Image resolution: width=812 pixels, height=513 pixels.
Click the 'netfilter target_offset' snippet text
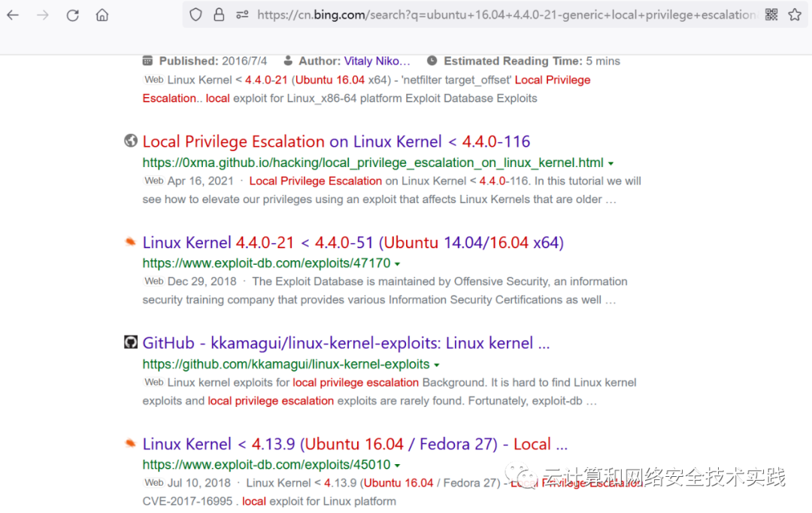pos(457,80)
